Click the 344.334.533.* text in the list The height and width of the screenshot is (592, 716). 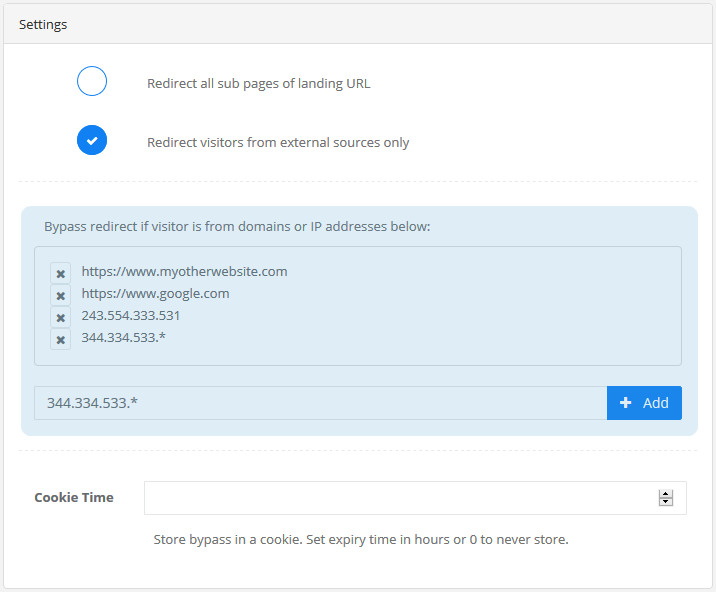124,337
